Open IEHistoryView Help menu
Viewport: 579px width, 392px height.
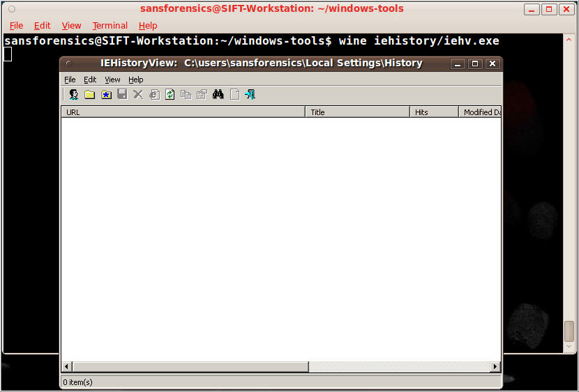(135, 80)
